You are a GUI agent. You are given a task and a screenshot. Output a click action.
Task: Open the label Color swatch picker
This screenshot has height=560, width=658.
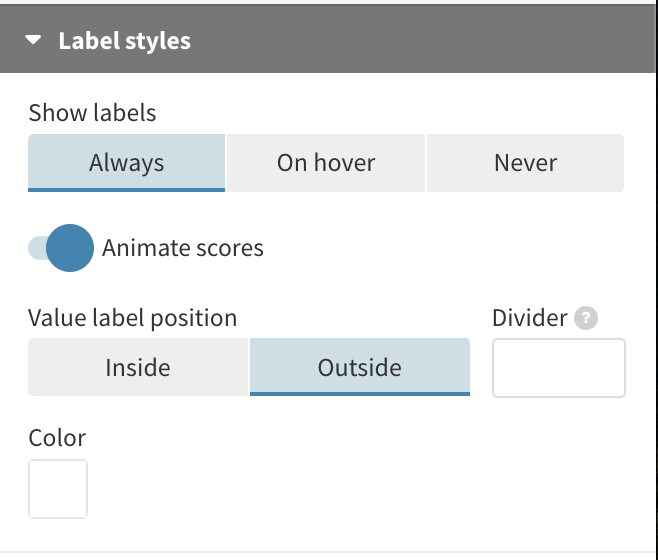[58, 489]
